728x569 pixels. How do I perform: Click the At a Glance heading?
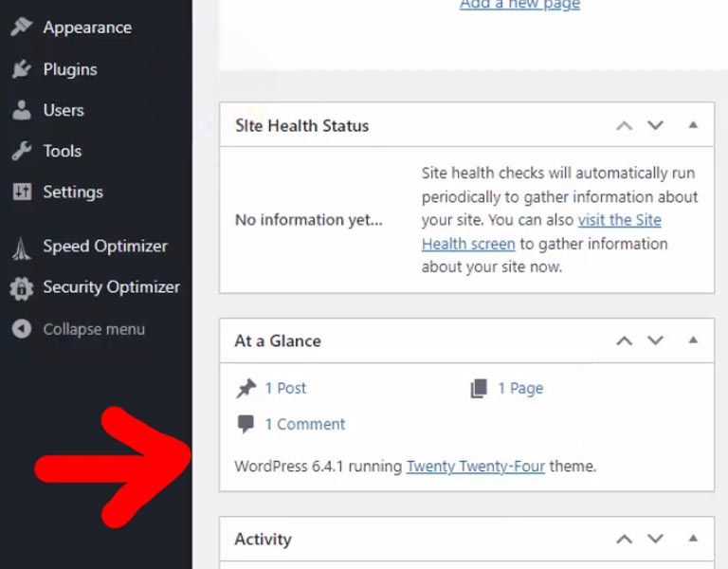pyautogui.click(x=278, y=341)
